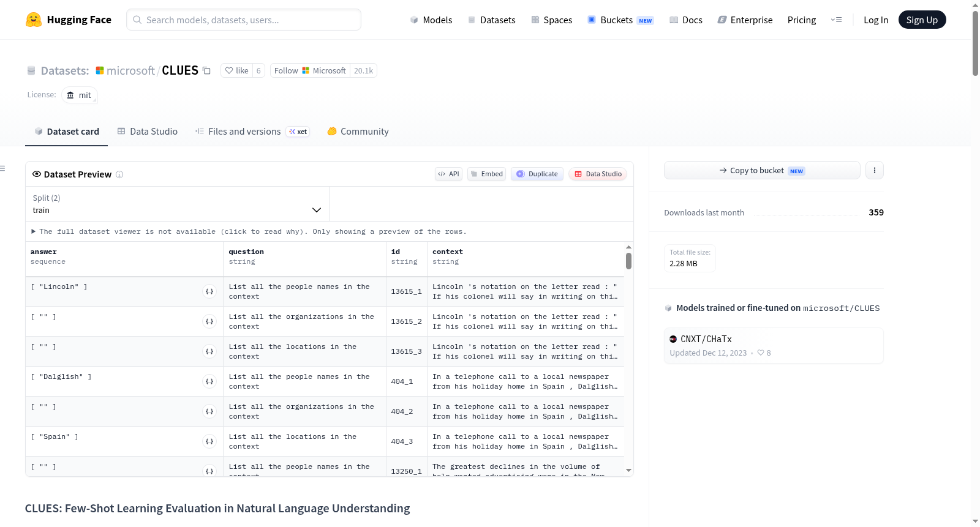
Task: Click the 20.1k followers count
Action: click(363, 71)
